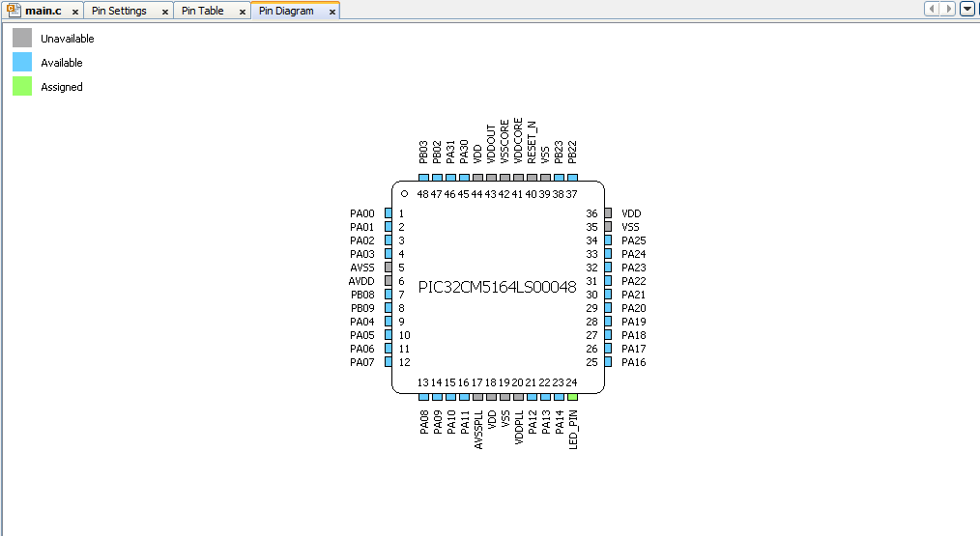Click the PB03 pin 48 box
This screenshot has width=980, height=536.
423,179
